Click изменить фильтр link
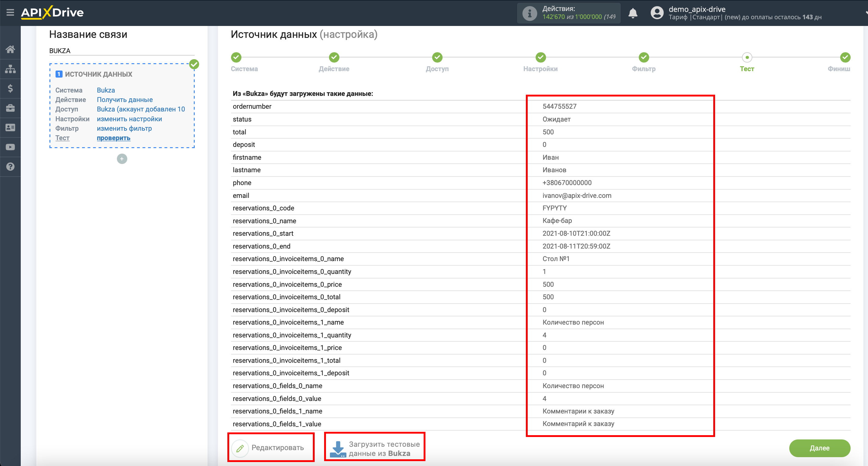 (124, 129)
